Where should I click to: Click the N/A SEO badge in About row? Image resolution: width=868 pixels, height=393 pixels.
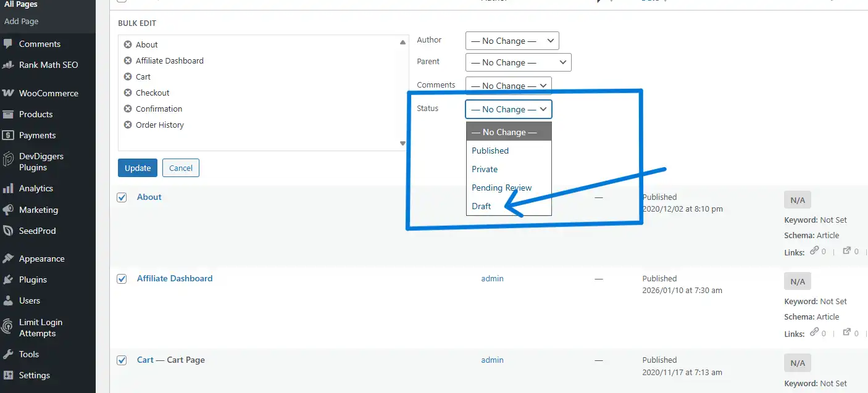click(x=798, y=200)
